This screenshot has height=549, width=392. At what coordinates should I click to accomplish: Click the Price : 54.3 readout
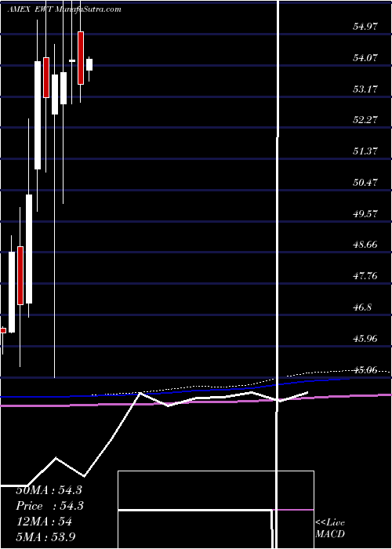coord(50,506)
